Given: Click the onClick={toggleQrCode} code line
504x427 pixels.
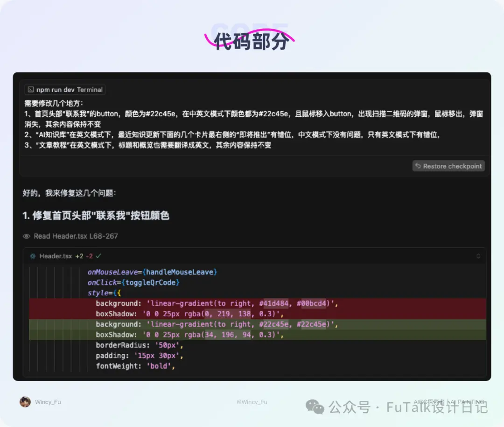Looking at the screenshot, I should coord(133,283).
